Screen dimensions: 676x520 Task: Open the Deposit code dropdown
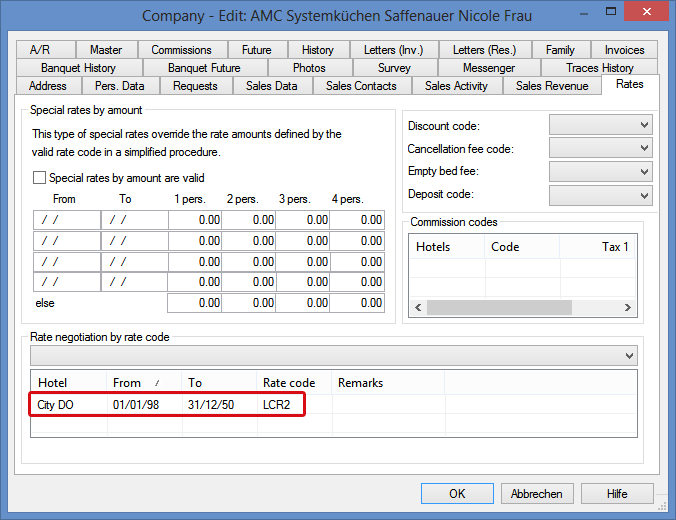tap(600, 195)
